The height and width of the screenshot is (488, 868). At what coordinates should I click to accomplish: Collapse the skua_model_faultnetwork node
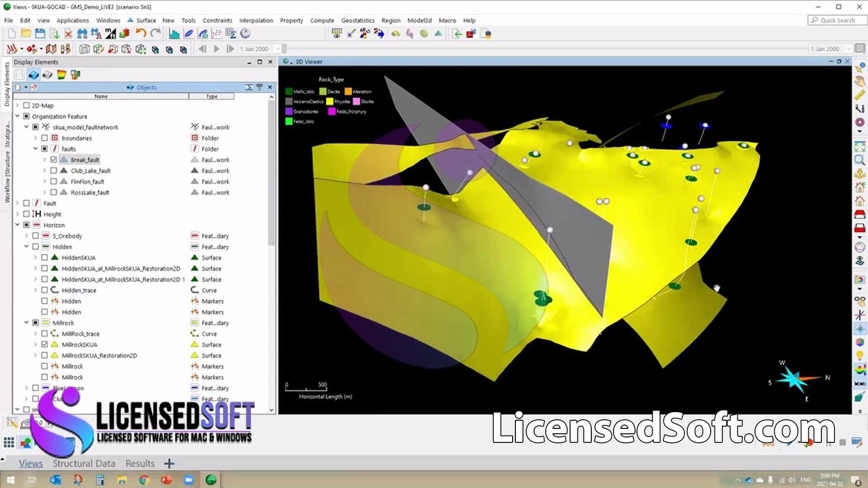point(27,127)
